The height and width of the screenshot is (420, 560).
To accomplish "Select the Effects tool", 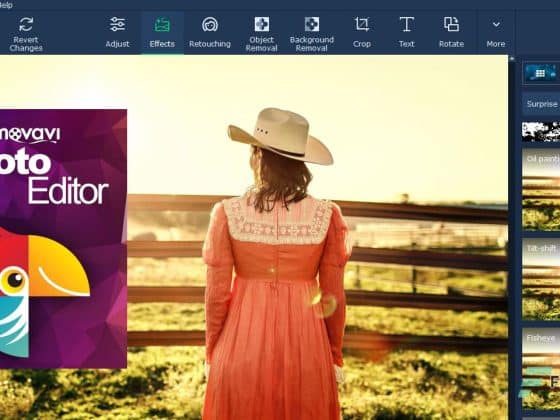I will click(x=162, y=33).
